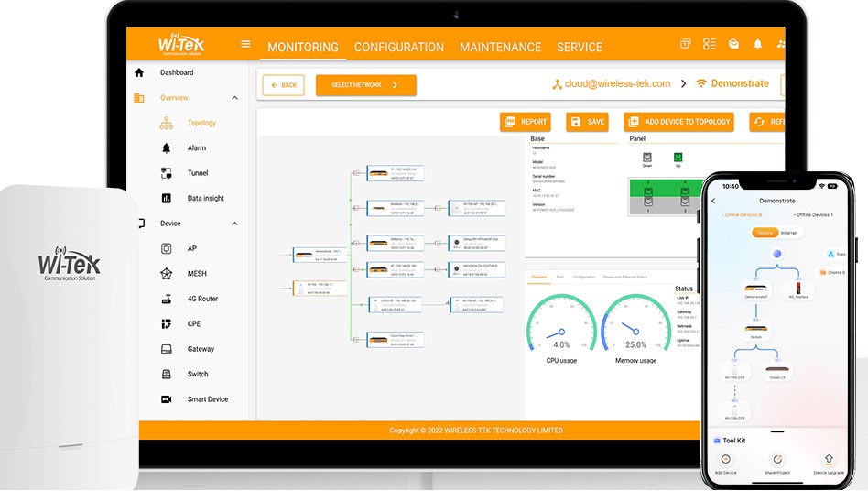Collapse the Device sidebar section chevron
Image resolution: width=868 pixels, height=491 pixels.
click(x=234, y=224)
